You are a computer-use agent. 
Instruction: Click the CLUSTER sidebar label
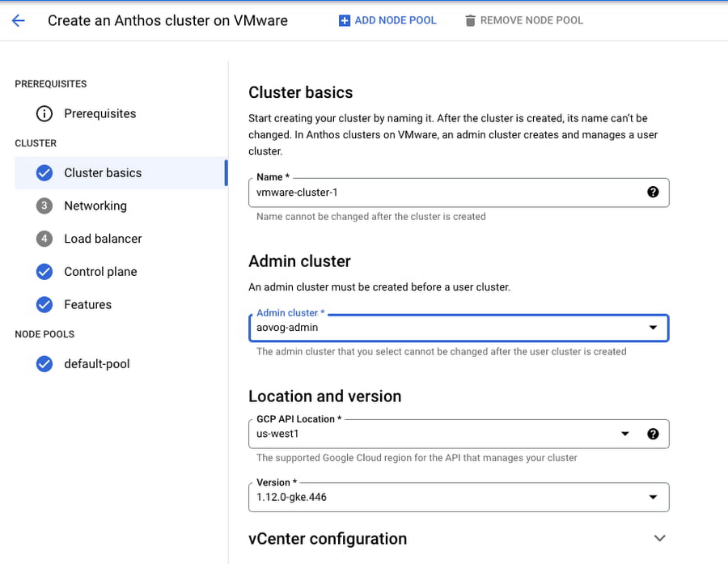36,143
